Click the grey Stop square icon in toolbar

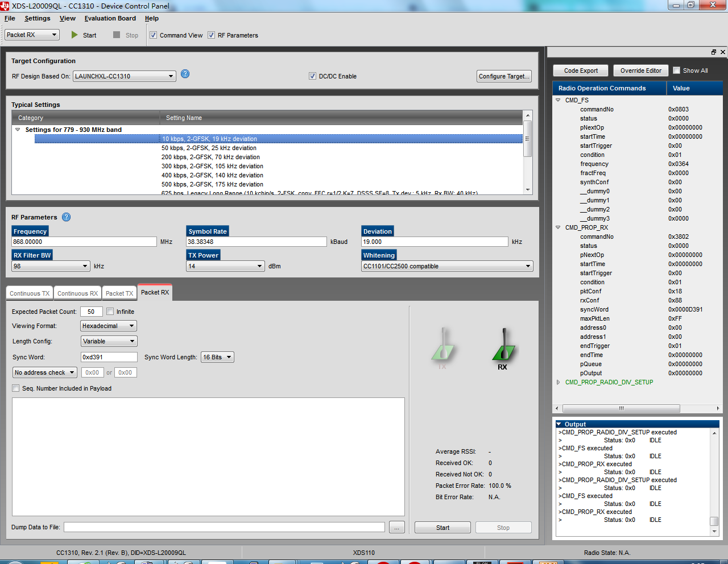(x=117, y=35)
